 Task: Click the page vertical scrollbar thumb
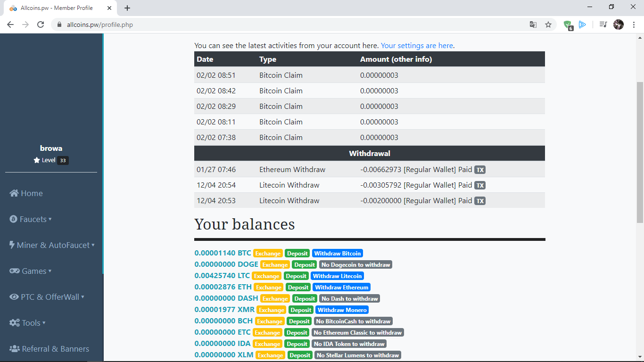coord(640,152)
